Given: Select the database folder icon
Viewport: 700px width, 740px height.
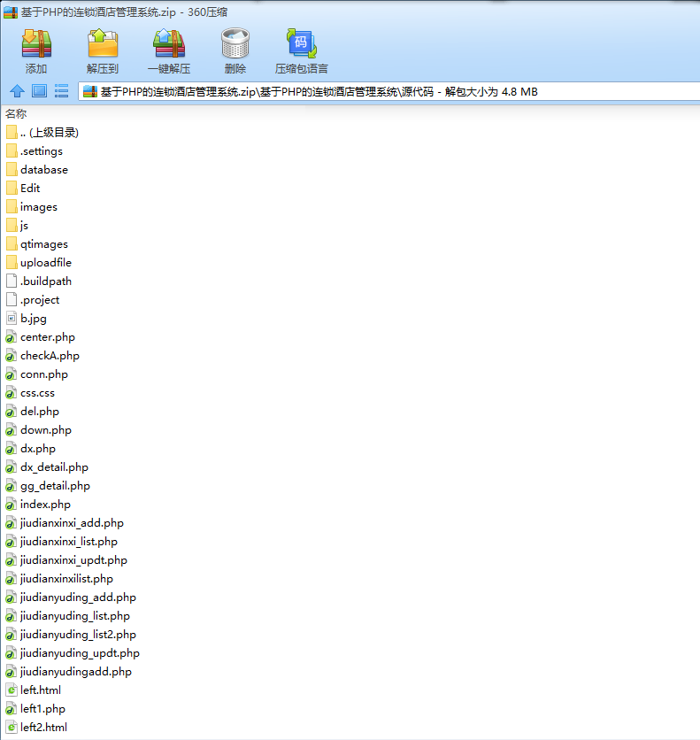Looking at the screenshot, I should 12,169.
